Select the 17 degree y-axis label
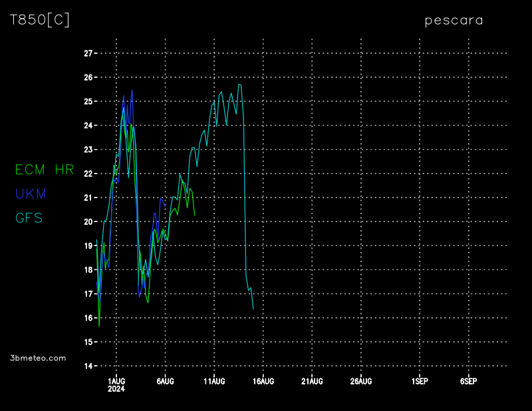The height and width of the screenshot is (411, 532). tap(87, 294)
